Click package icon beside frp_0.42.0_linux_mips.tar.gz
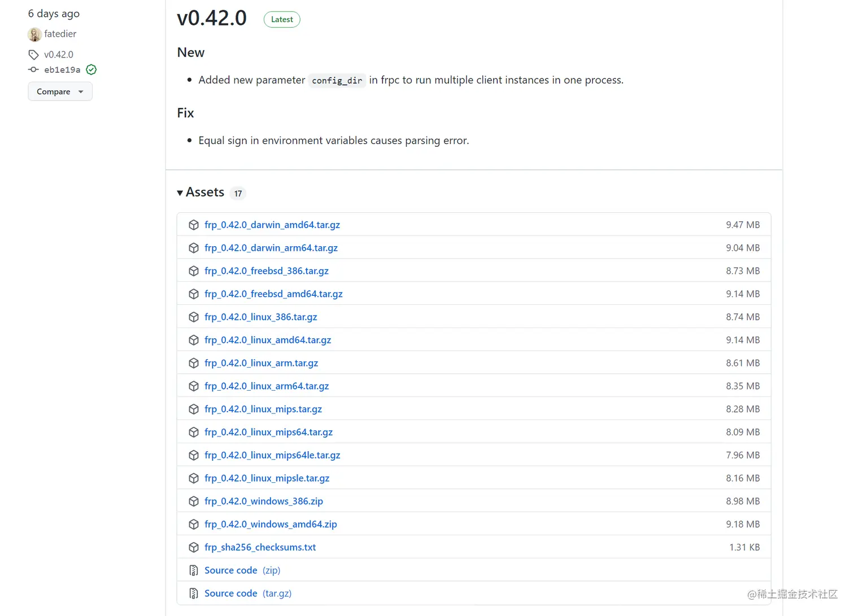Screen dimensions: 854x616 (x=194, y=409)
